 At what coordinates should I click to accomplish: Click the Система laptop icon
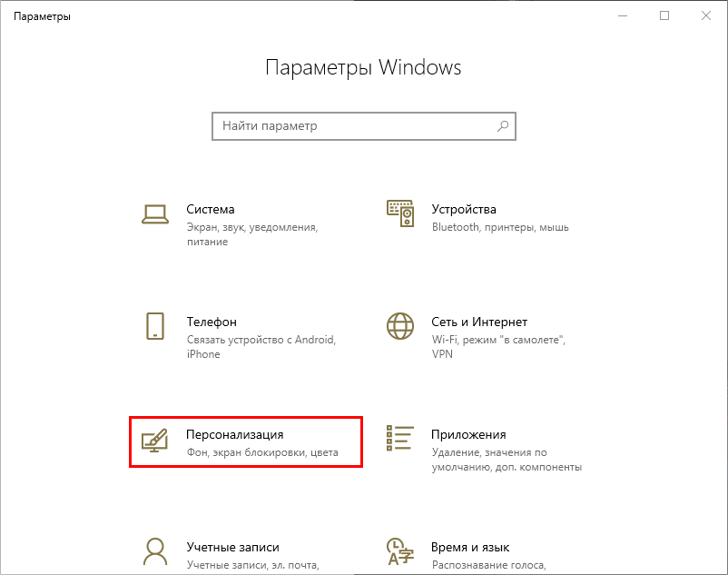(x=155, y=214)
